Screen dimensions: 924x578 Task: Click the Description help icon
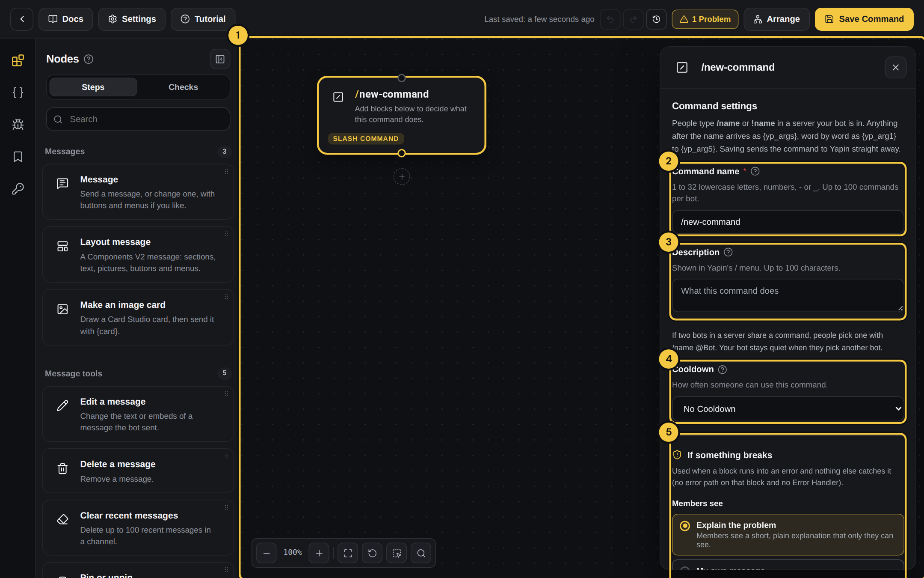(x=728, y=252)
